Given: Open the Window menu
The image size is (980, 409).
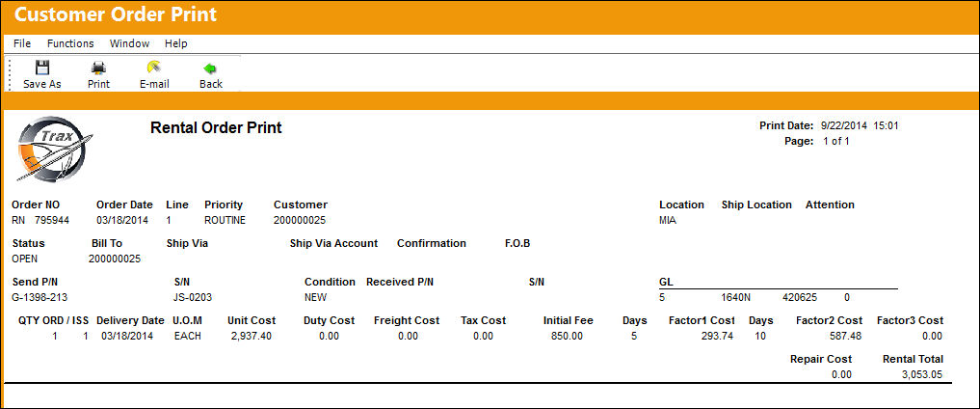Looking at the screenshot, I should [129, 43].
